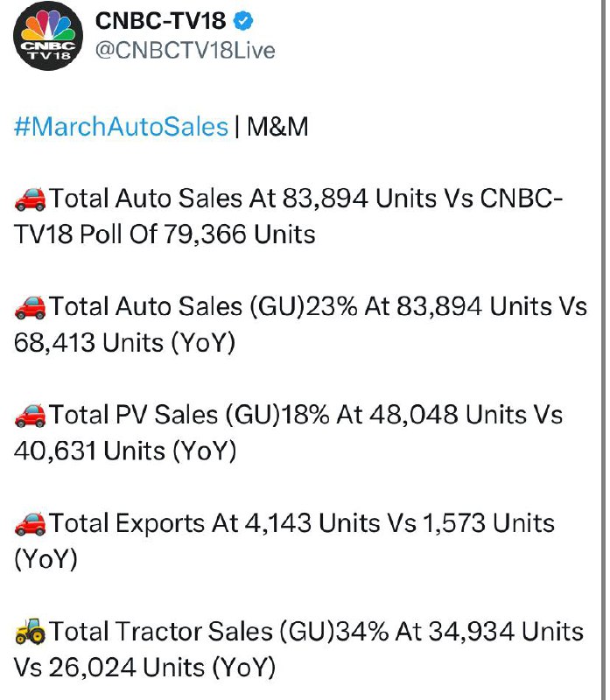Click car emoji next to 83,894 Units Vs CNBC
The width and height of the screenshot is (610, 700).
pos(30,199)
